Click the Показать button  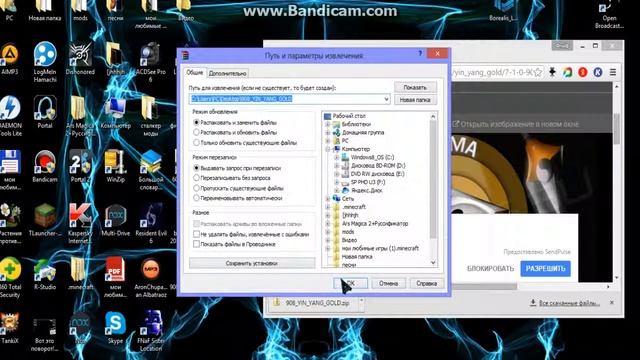coord(415,87)
